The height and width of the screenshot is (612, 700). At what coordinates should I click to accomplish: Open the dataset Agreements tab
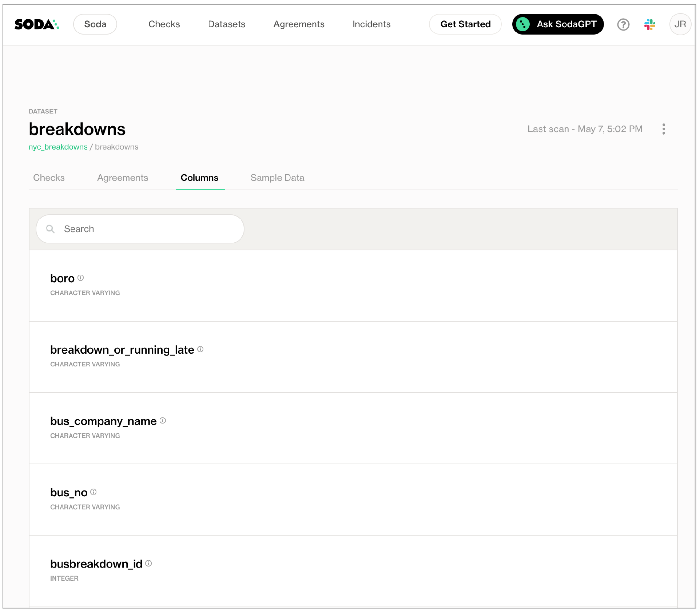coord(123,178)
